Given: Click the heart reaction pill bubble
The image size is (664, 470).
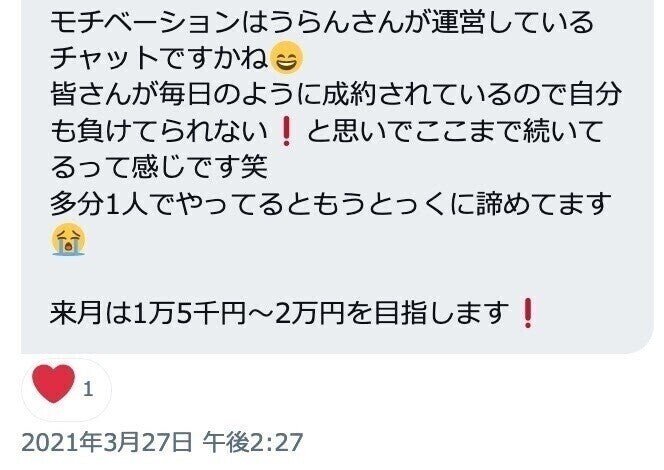Looking at the screenshot, I should point(66,390).
